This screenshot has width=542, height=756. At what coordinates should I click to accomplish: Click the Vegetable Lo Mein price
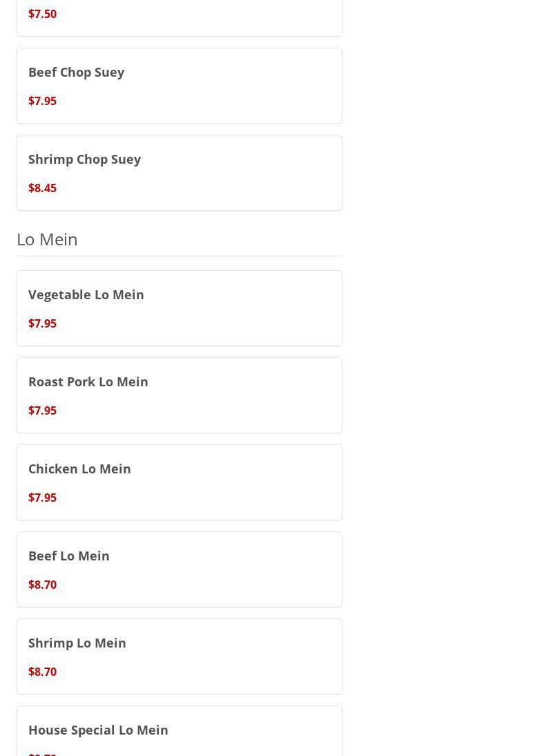pos(42,323)
